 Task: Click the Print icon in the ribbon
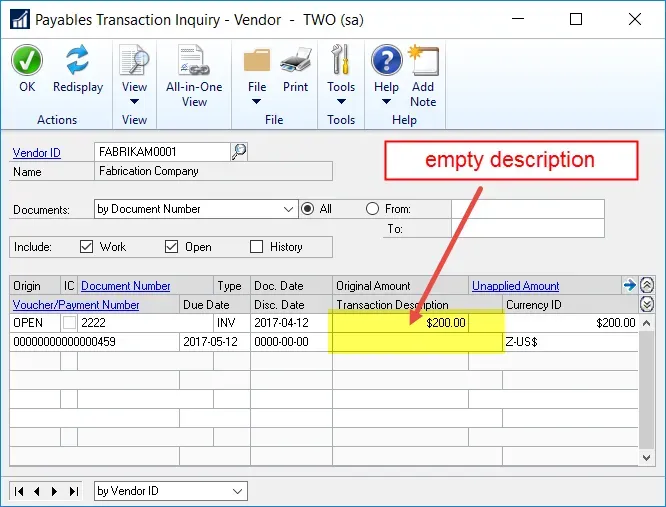click(x=295, y=62)
